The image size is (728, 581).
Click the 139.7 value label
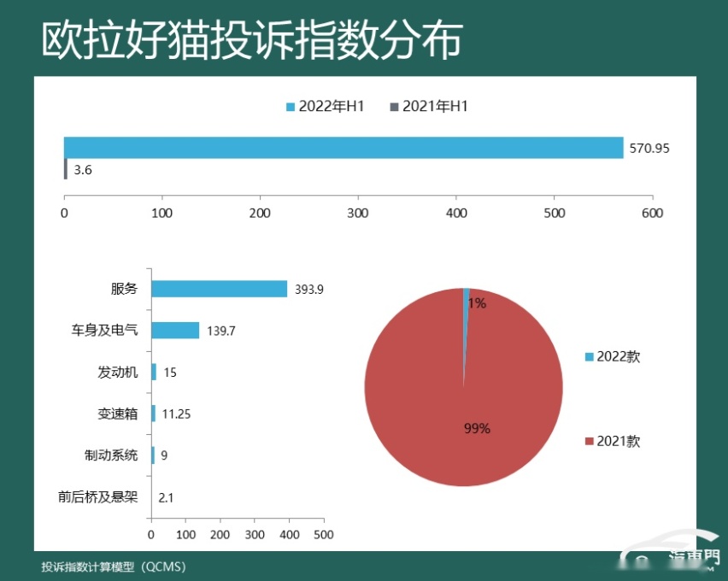tap(221, 331)
